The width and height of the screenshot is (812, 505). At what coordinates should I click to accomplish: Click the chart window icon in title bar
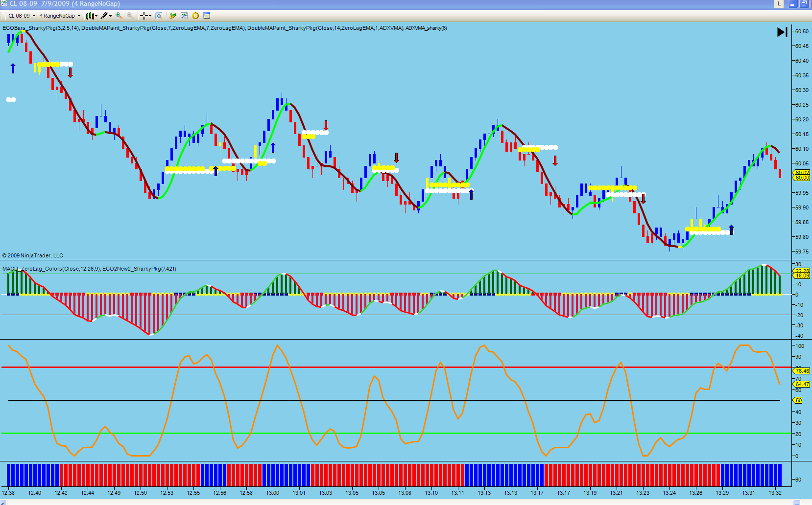[x=4, y=3]
